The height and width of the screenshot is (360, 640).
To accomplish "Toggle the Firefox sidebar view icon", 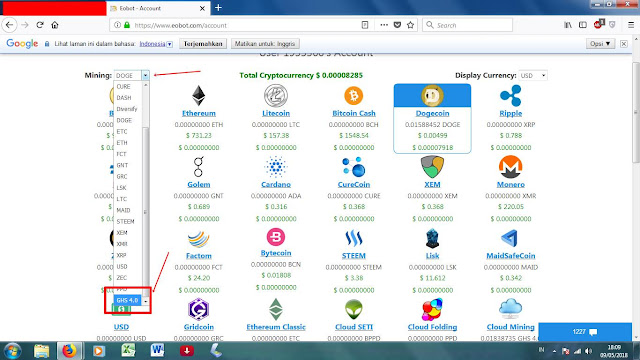I will 583,25.
